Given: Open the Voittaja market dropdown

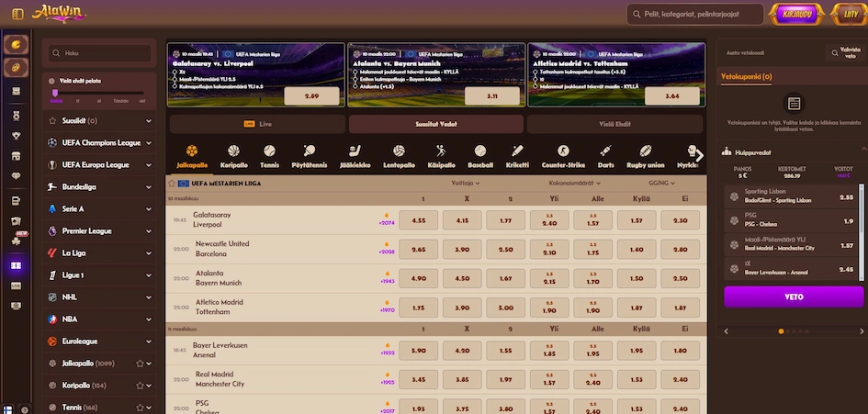Looking at the screenshot, I should coord(465,184).
